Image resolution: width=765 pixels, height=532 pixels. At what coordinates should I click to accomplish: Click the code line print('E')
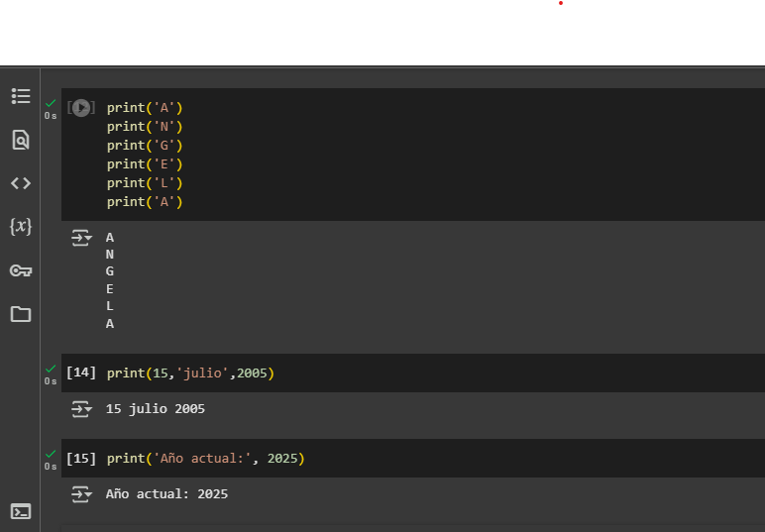click(x=145, y=164)
